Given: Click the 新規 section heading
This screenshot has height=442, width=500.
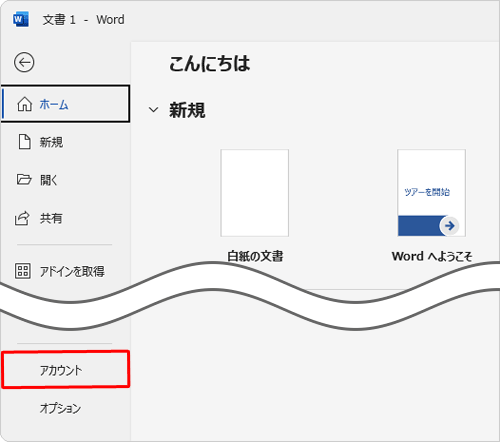Looking at the screenshot, I should (x=187, y=110).
